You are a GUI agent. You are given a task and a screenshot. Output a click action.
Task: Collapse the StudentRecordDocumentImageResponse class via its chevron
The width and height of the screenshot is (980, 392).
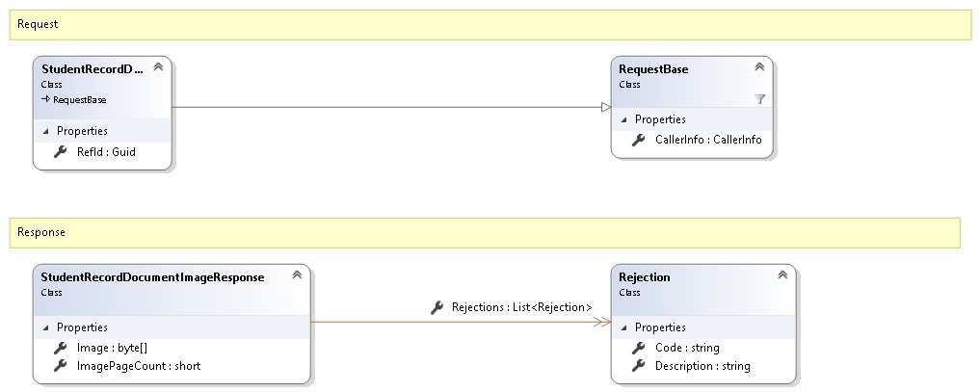click(x=297, y=275)
